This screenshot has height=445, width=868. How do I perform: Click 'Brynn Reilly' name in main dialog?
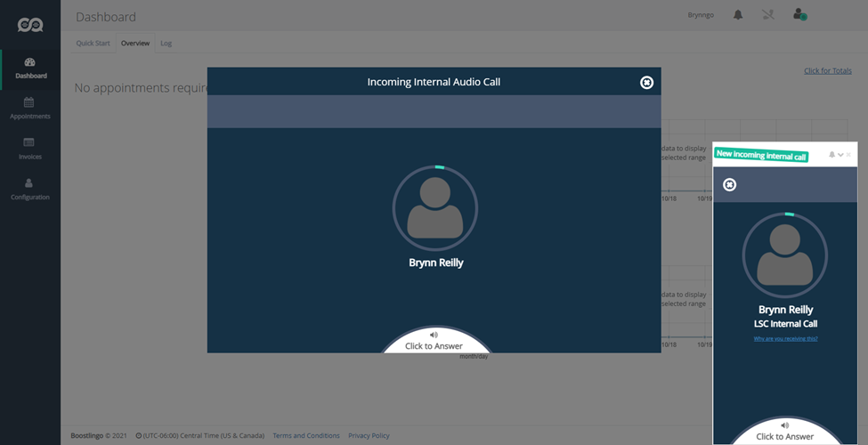(x=435, y=263)
